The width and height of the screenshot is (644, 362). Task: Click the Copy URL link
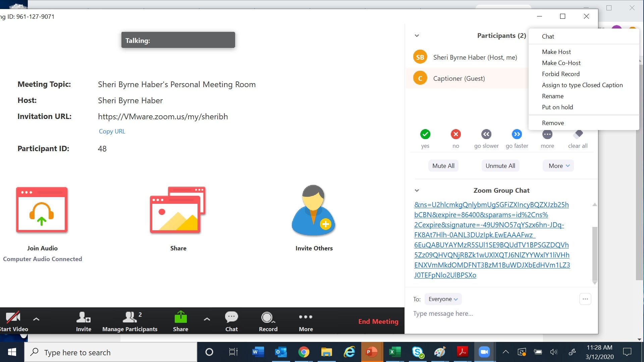pos(112,131)
